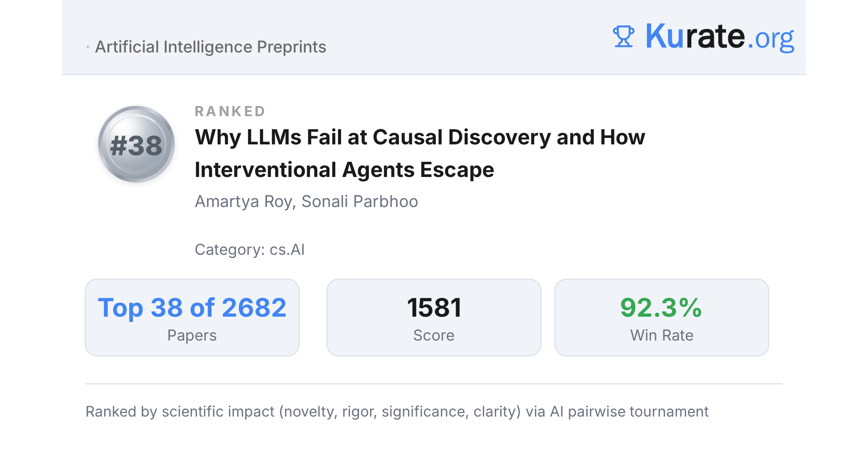The height and width of the screenshot is (456, 868).
Task: Open the paper title on LLM causal discovery
Action: pos(420,153)
